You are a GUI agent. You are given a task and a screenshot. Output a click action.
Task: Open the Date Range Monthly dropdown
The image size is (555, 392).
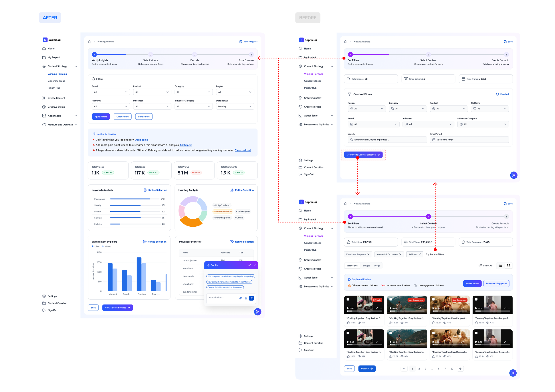(x=235, y=106)
